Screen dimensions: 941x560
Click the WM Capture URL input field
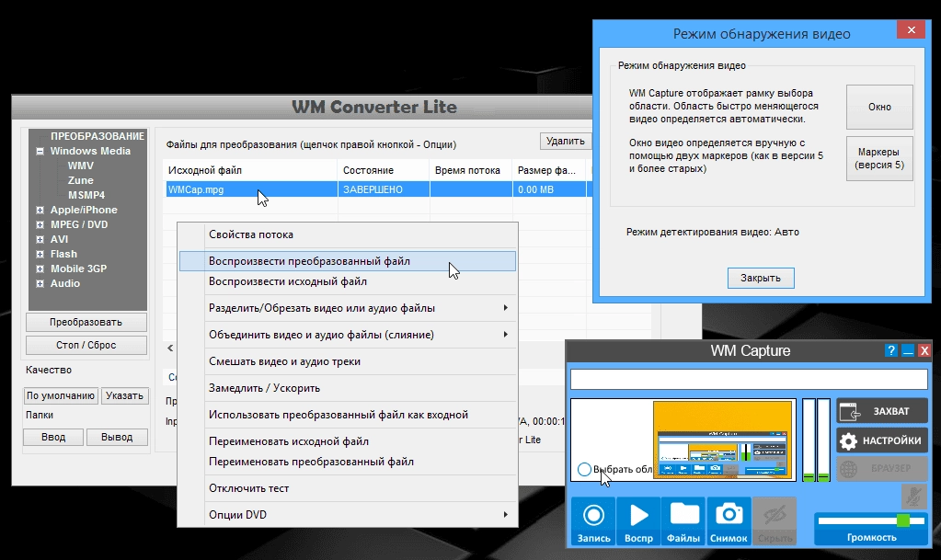pos(749,380)
